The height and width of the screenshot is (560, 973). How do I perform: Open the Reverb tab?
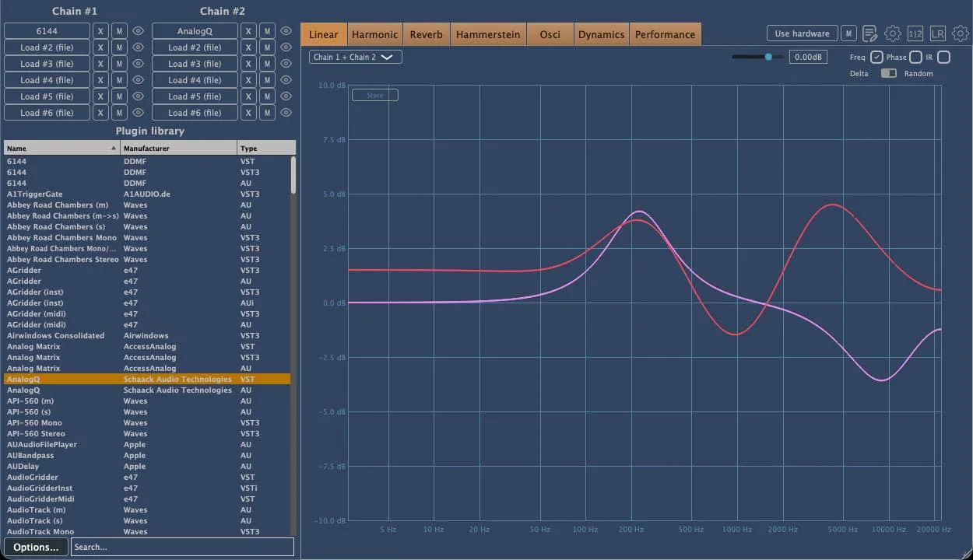[426, 34]
